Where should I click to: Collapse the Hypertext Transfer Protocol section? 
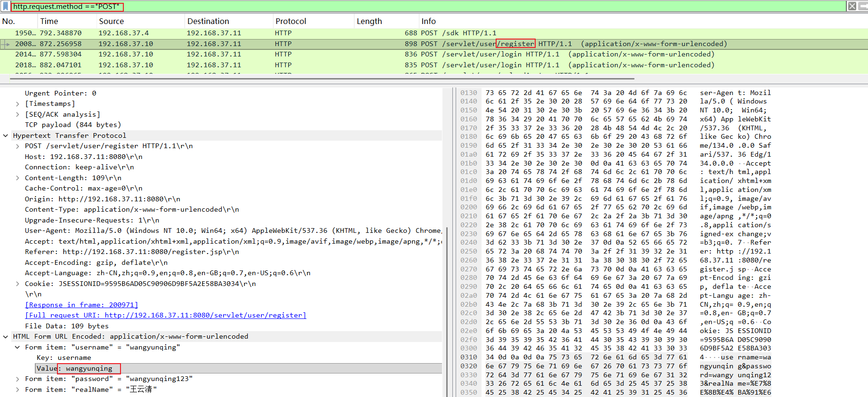pyautogui.click(x=6, y=135)
